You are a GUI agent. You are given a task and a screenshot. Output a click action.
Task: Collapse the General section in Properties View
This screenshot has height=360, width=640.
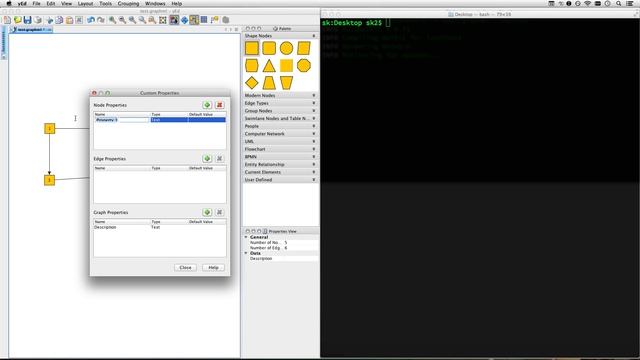point(246,237)
